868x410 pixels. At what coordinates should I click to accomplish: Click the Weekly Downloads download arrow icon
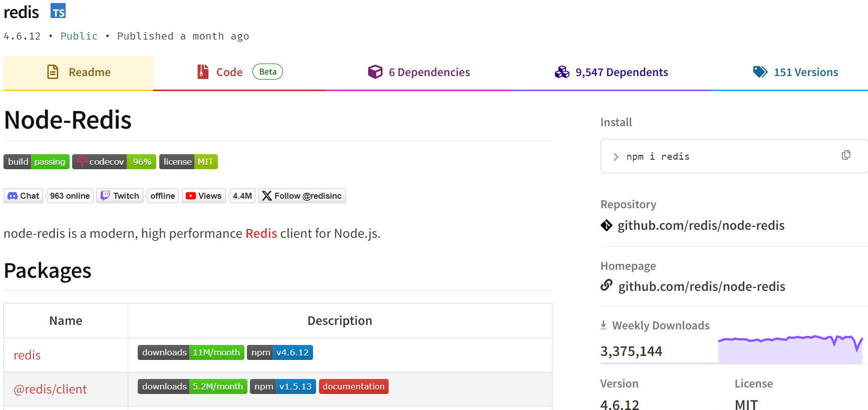[604, 325]
